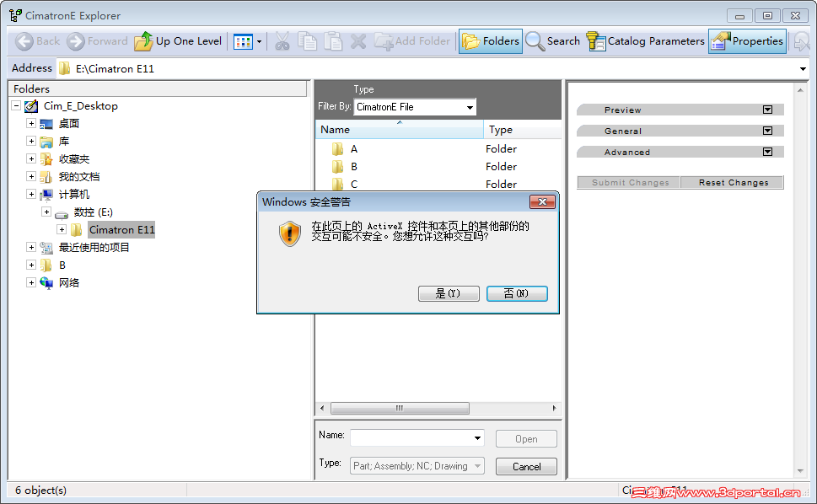817x504 pixels.
Task: Close the Windows 安全警告 dialog
Action: click(x=542, y=202)
